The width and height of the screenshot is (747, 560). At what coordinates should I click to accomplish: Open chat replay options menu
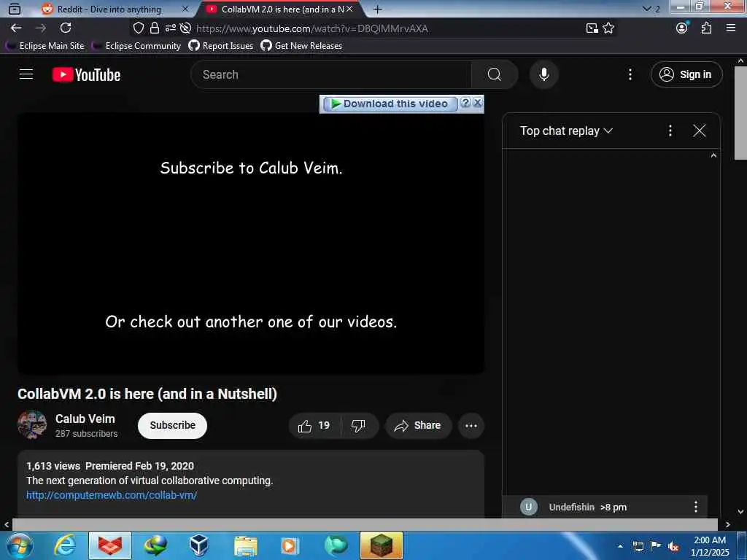pos(670,131)
